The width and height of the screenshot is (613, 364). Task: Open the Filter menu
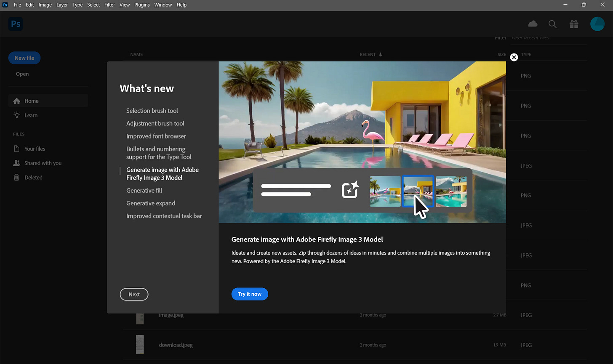pyautogui.click(x=109, y=5)
